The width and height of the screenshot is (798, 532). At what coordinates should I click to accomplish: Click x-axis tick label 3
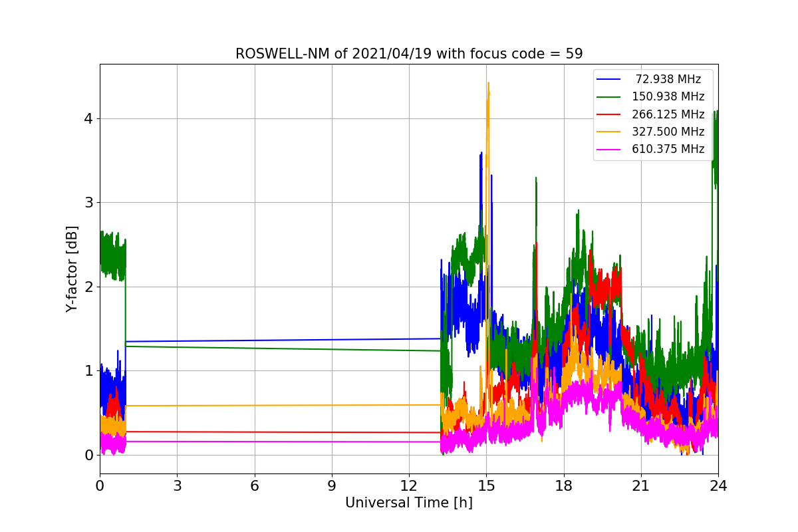click(x=177, y=486)
